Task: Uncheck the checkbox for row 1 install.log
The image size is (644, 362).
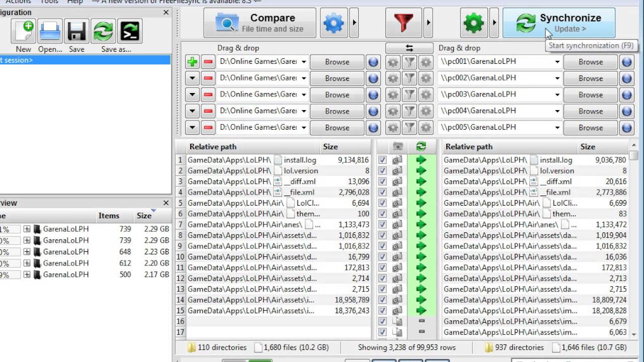Action: (x=382, y=160)
